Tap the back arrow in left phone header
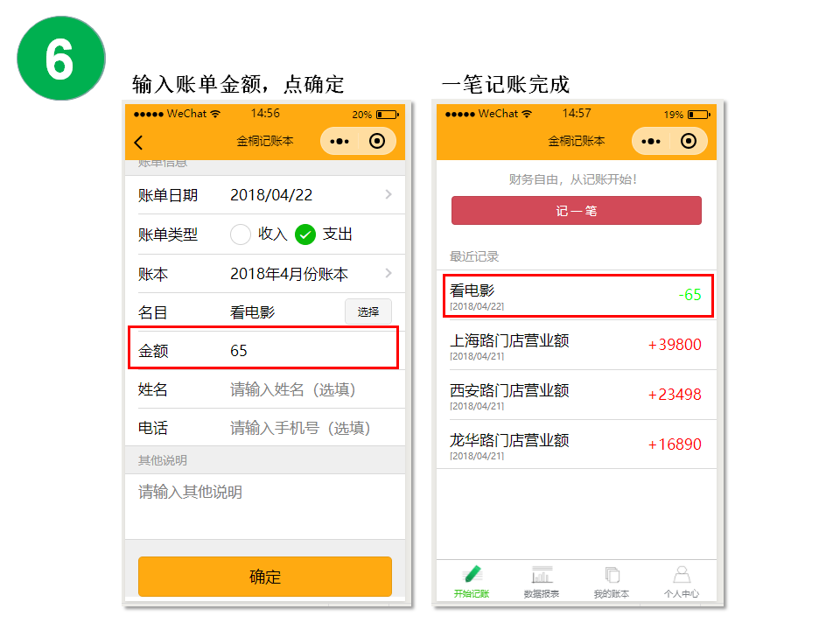This screenshot has width=840, height=630. pyautogui.click(x=139, y=143)
